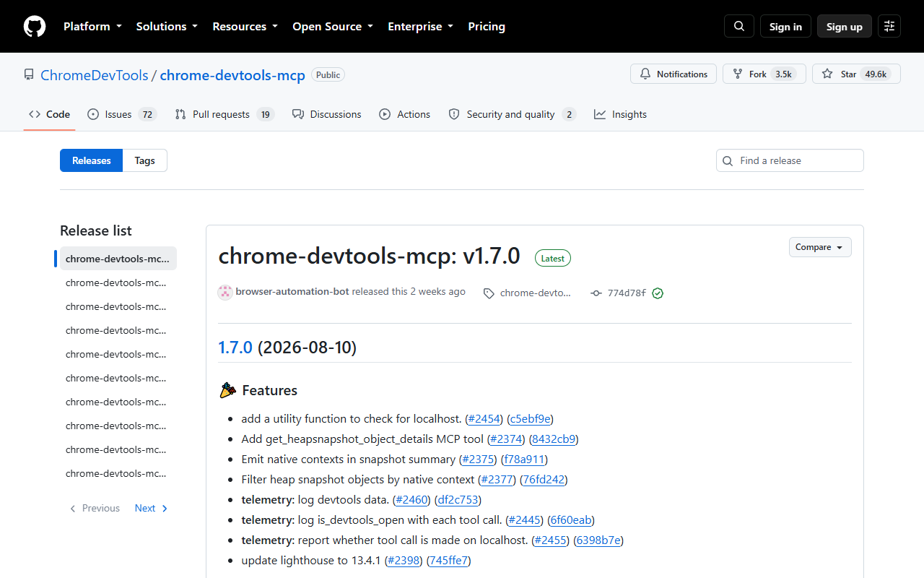Open appearance settings icon in header
This screenshot has height=578, width=924.
pos(889,26)
